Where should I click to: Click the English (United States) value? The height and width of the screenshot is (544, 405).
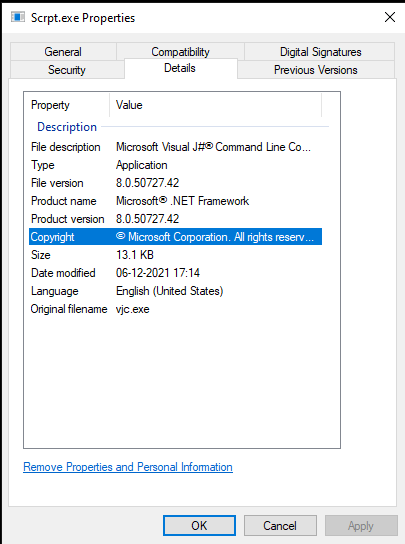pyautogui.click(x=169, y=291)
